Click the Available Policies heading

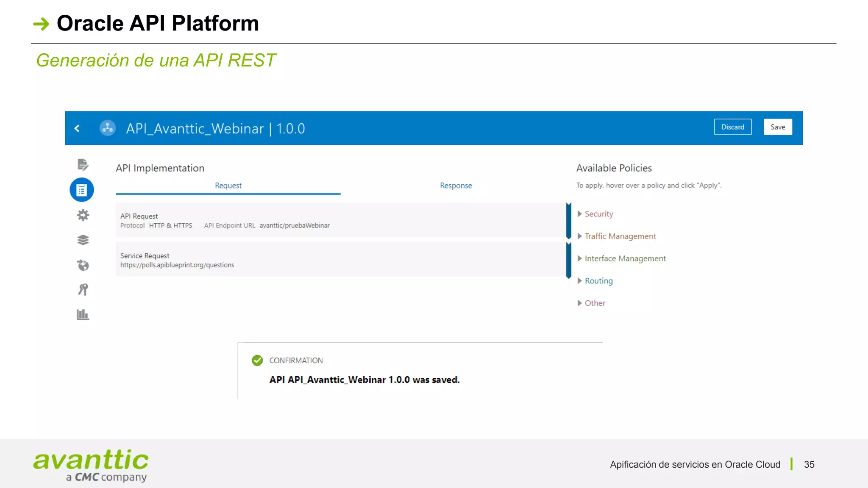[614, 168]
